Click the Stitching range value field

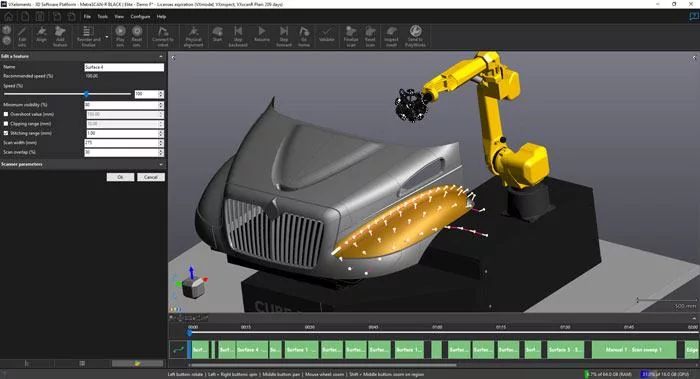coord(124,133)
